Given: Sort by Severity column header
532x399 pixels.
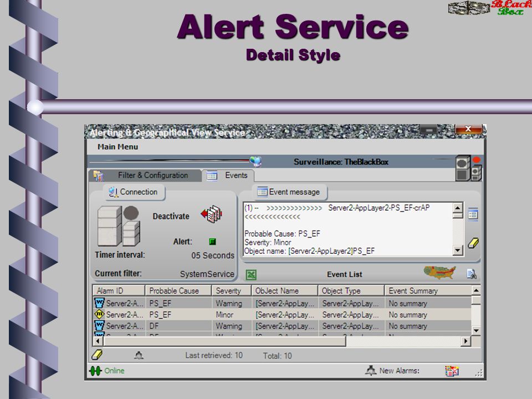Looking at the screenshot, I should pyautogui.click(x=232, y=291).
